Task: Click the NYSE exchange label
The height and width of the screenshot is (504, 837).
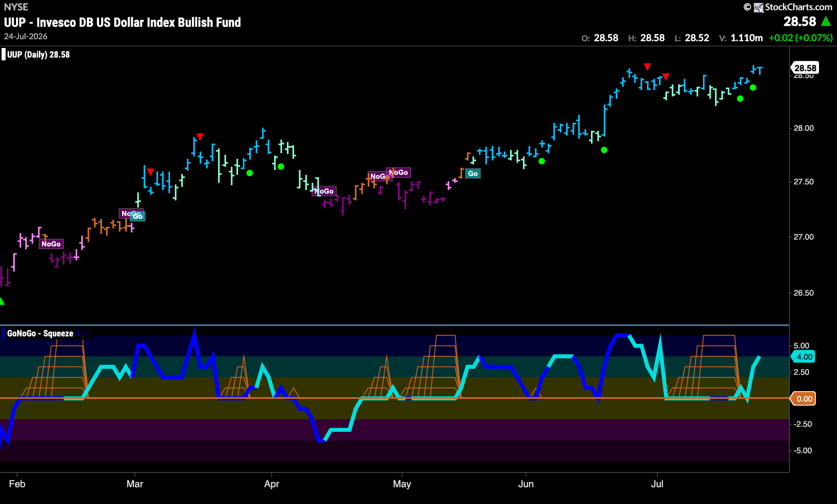Action: (x=16, y=7)
